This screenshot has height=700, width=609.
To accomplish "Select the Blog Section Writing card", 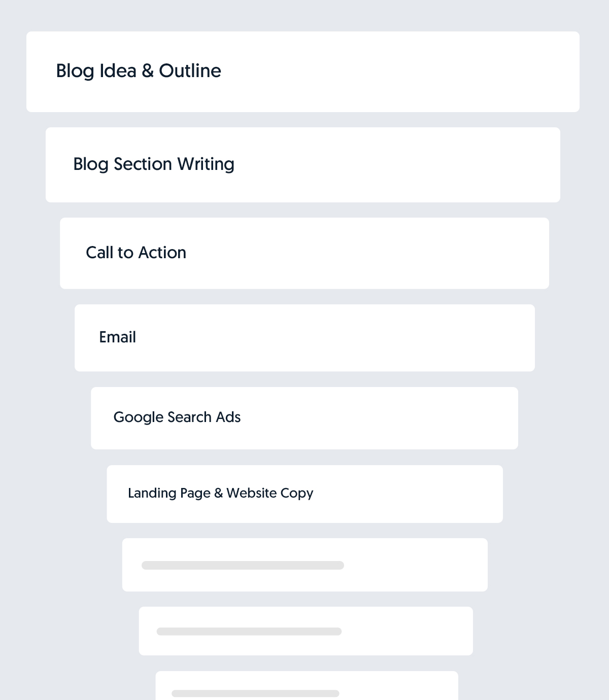I will pyautogui.click(x=303, y=165).
